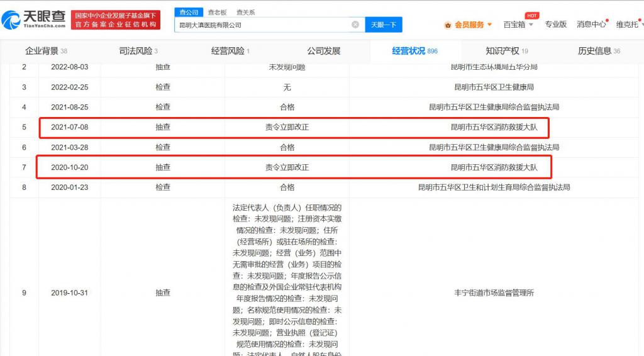Click the date 2022-08-03

[x=69, y=67]
